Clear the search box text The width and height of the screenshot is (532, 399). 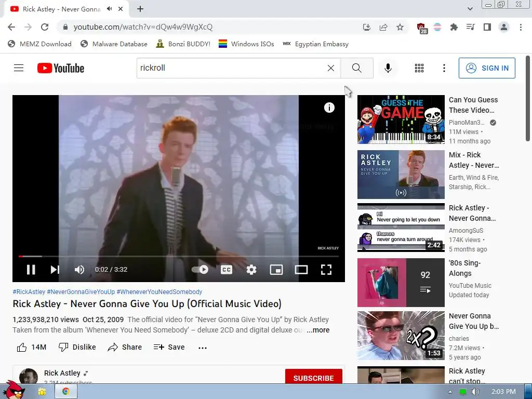click(x=331, y=68)
